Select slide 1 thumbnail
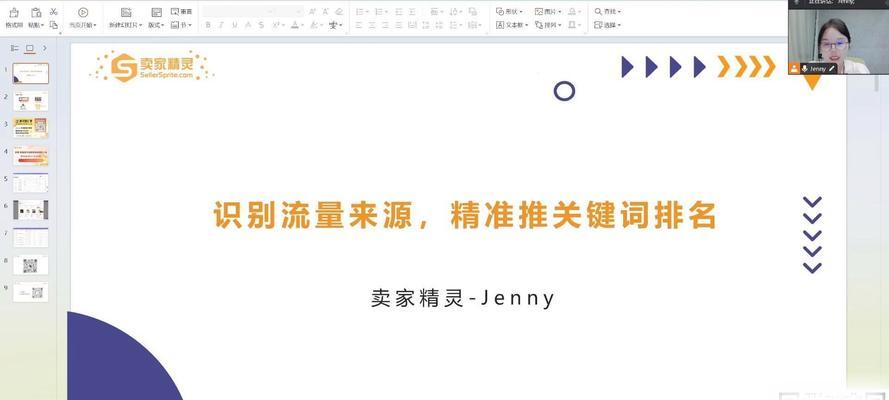889x400 pixels. [31, 73]
